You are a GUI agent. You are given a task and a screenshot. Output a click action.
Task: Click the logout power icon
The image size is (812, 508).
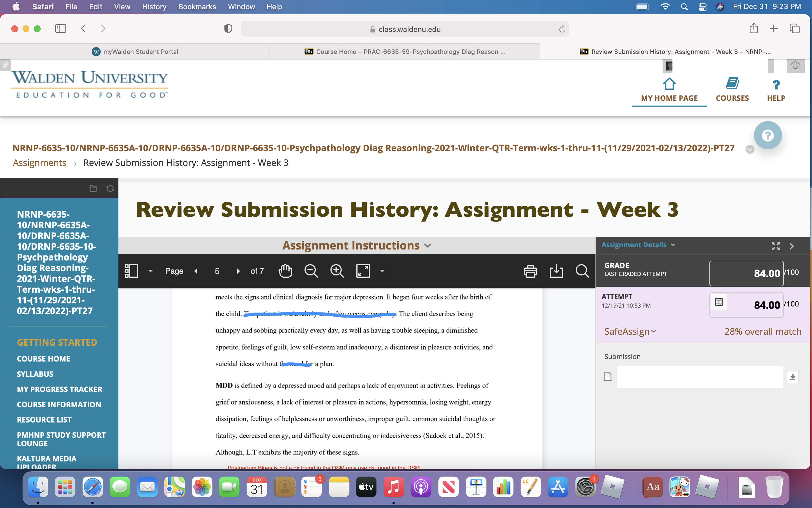795,66
